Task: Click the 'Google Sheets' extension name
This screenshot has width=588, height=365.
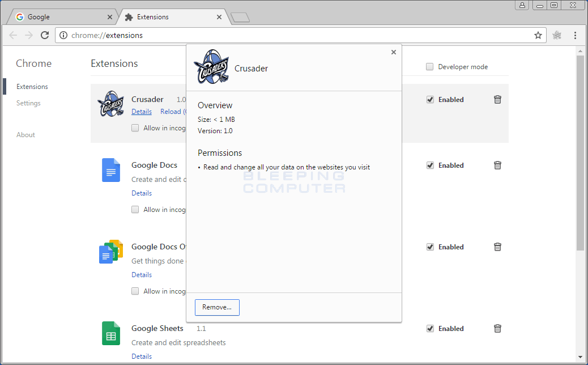Action: pos(157,329)
